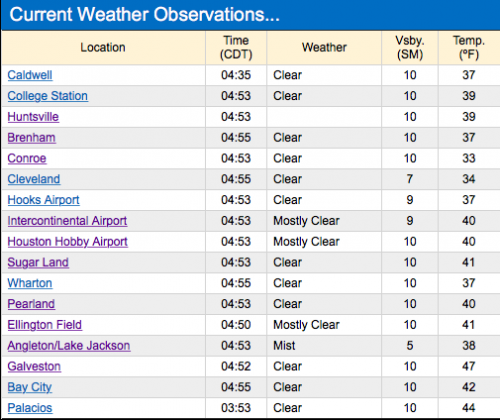Open the Caldwell location link
Viewport: 500px width, 420px height.
[30, 75]
